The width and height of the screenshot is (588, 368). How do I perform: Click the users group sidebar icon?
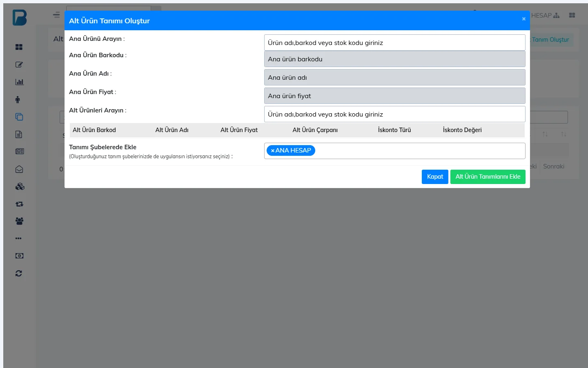tap(19, 221)
